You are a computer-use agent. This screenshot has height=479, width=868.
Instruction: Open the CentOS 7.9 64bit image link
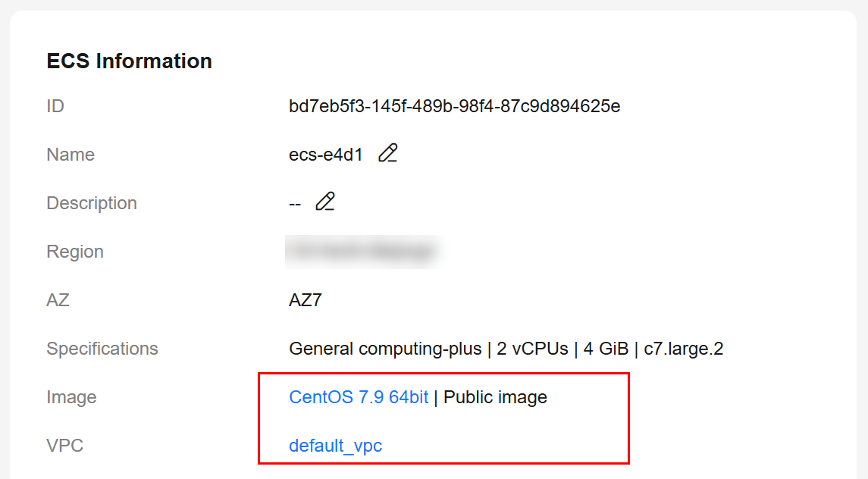click(x=359, y=397)
